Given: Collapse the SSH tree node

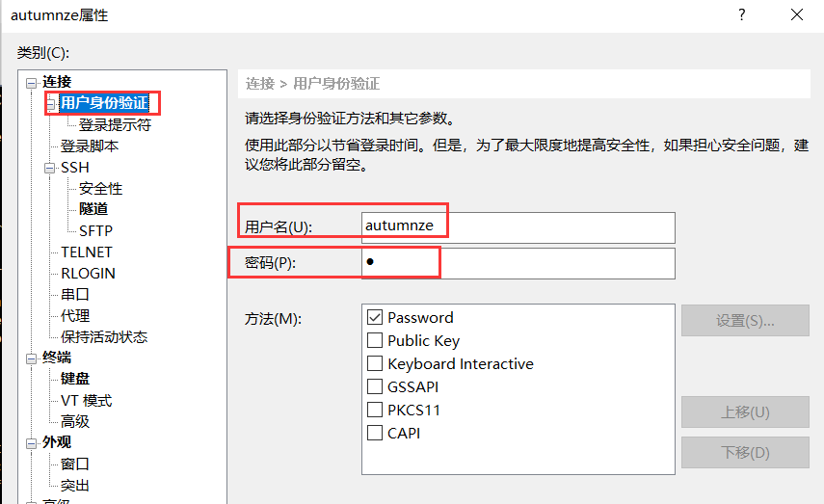Looking at the screenshot, I should click(50, 168).
